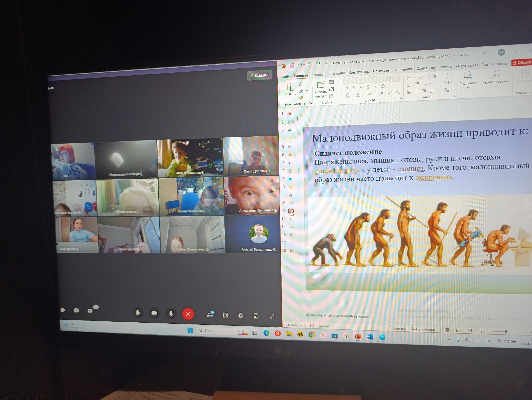Image resolution: width=532 pixels, height=400 pixels.
Task: Click the Increase indent icon
Action: pos(416,84)
